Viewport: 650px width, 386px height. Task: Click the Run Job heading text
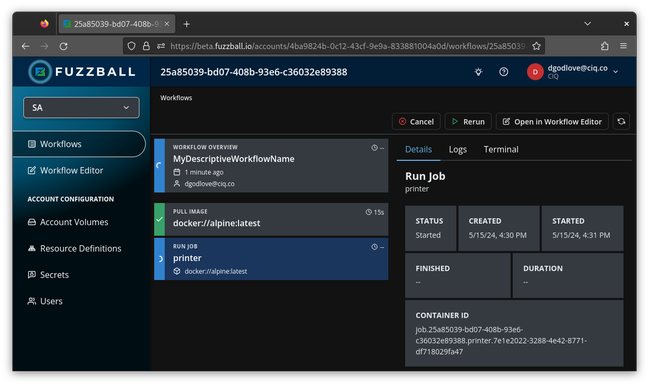point(425,176)
